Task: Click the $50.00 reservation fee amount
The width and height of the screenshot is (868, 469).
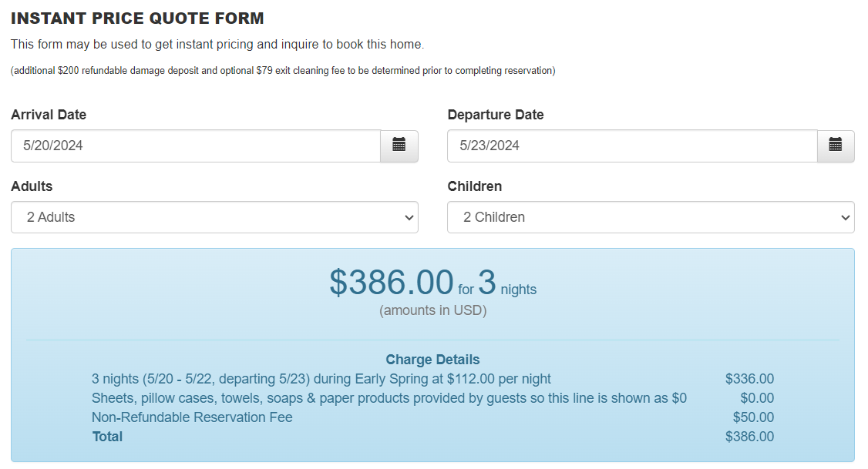Action: click(753, 417)
